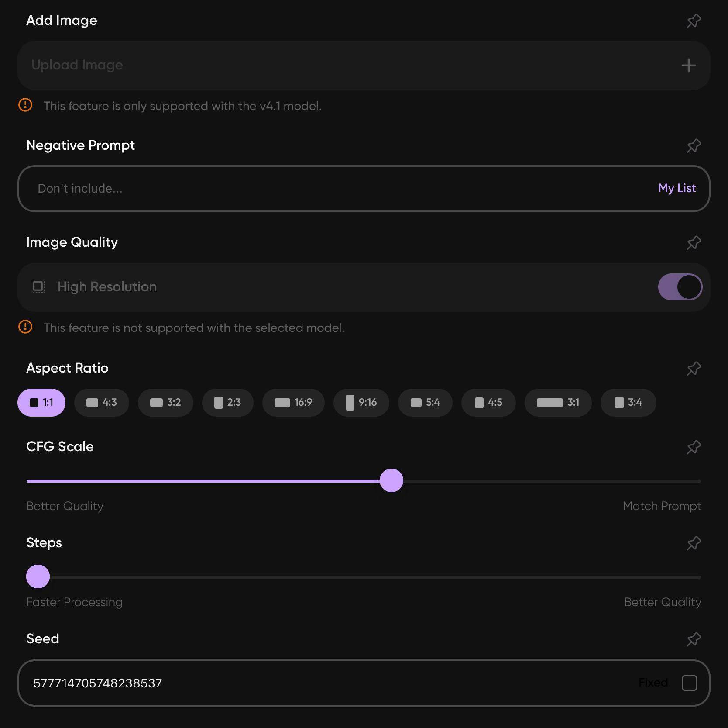The height and width of the screenshot is (728, 728).
Task: Select the 16:9 aspect ratio
Action: (x=293, y=402)
